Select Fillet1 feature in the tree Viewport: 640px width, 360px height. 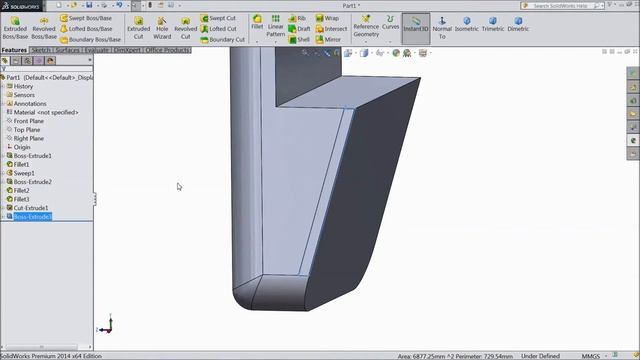tap(21, 164)
